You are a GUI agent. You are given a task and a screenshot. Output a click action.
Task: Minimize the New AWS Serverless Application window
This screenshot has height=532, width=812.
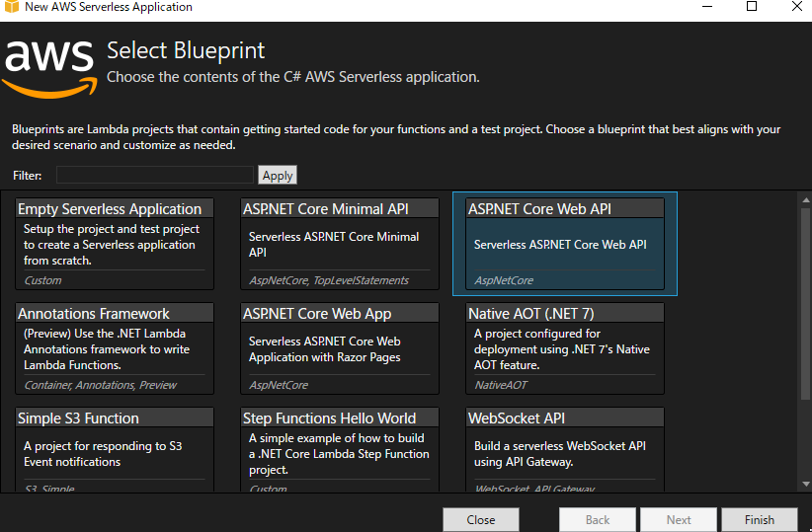tap(707, 6)
